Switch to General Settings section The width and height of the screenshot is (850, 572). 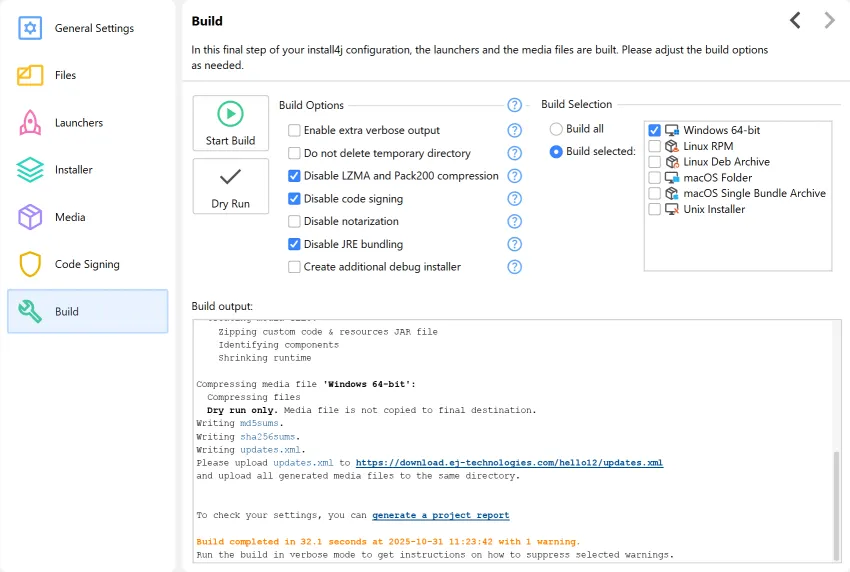pos(87,28)
